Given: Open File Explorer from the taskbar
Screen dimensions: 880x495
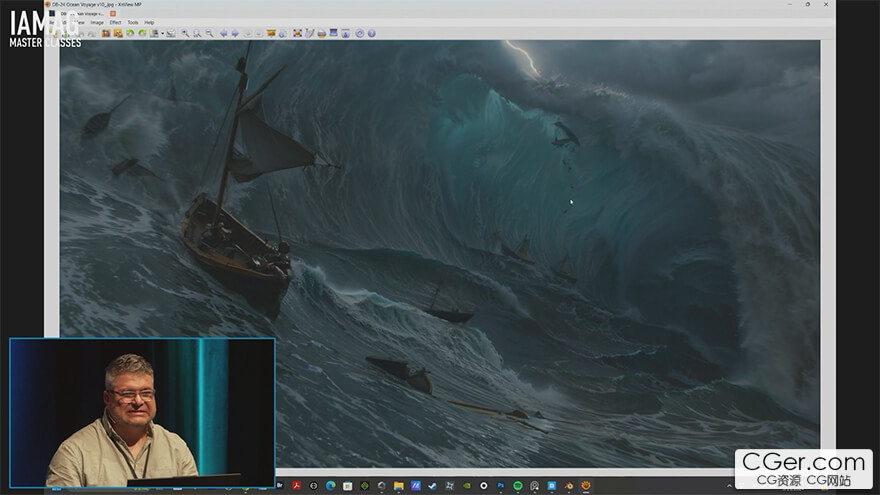Looking at the screenshot, I should click(398, 485).
